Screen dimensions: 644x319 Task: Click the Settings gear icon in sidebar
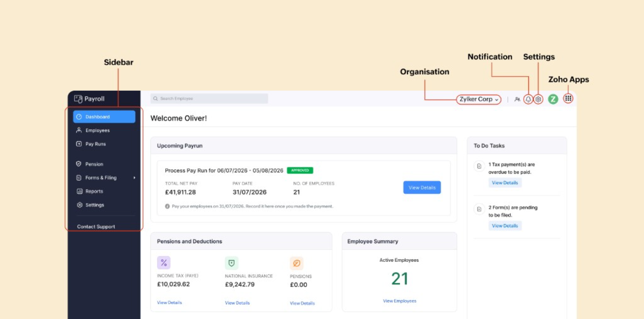tap(79, 205)
